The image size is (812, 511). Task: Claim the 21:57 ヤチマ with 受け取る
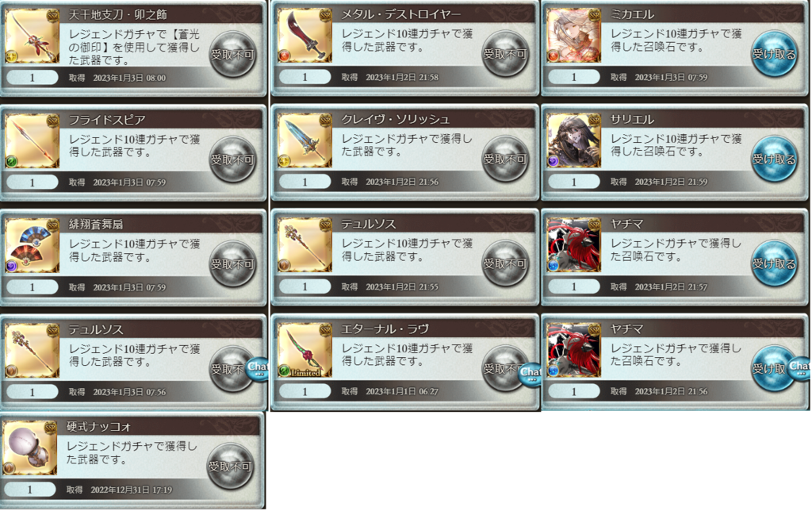774,263
